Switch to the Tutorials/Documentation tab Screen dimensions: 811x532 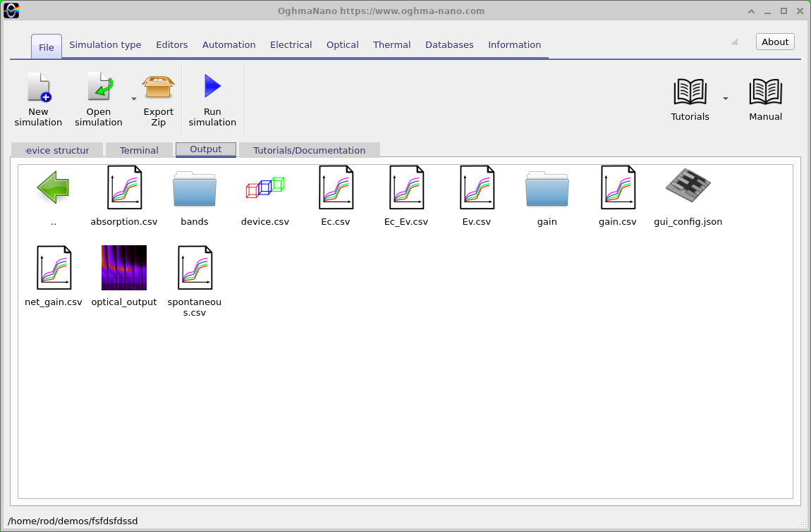click(310, 151)
